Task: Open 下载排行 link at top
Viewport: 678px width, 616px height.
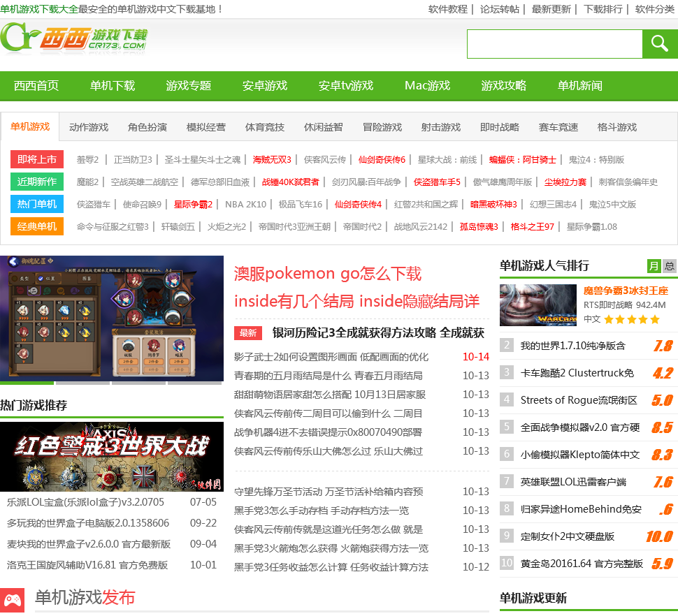Action: coord(603,9)
